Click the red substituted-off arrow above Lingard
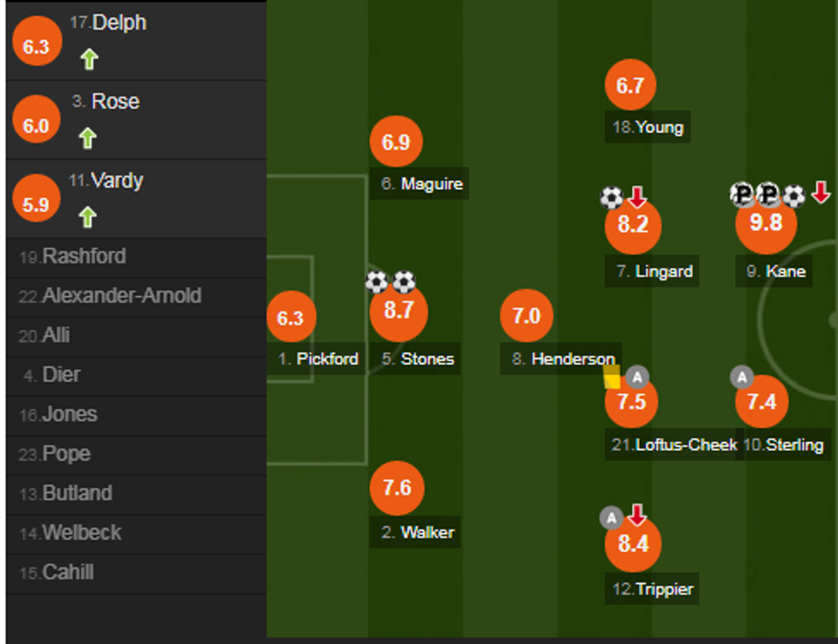The image size is (838, 644). 637,198
